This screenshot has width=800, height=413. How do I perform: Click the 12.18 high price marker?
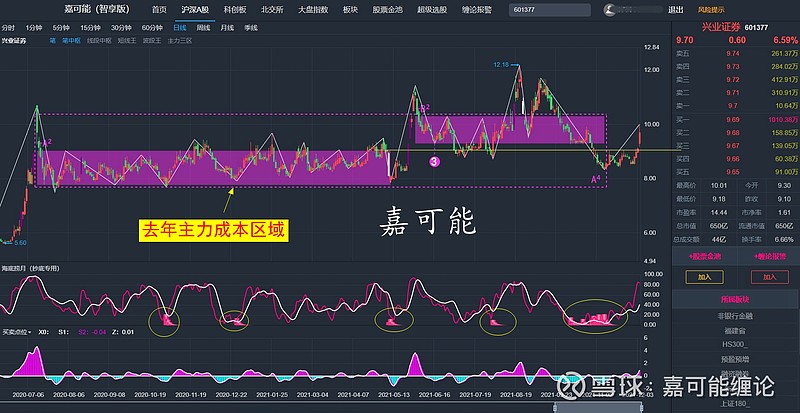(501, 65)
